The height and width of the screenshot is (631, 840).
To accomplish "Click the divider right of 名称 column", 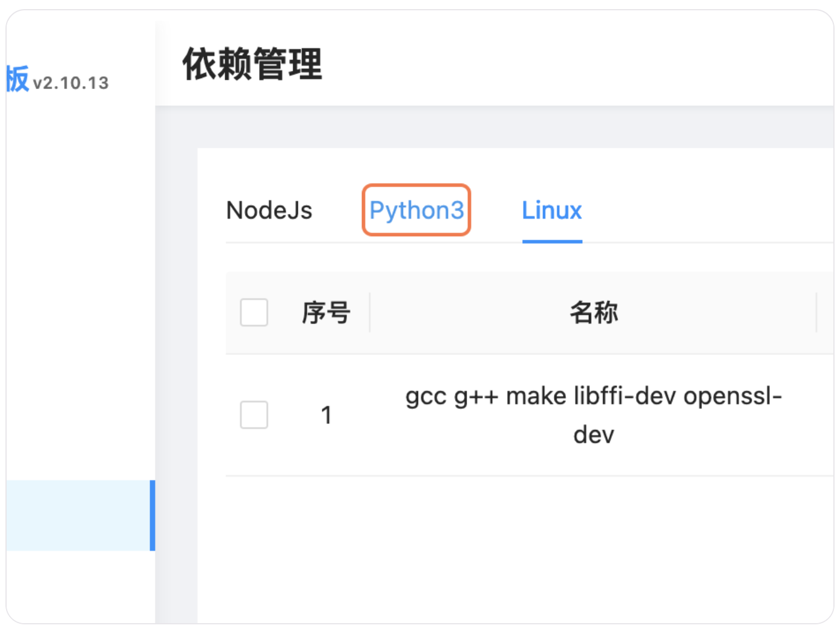I will pyautogui.click(x=816, y=312).
